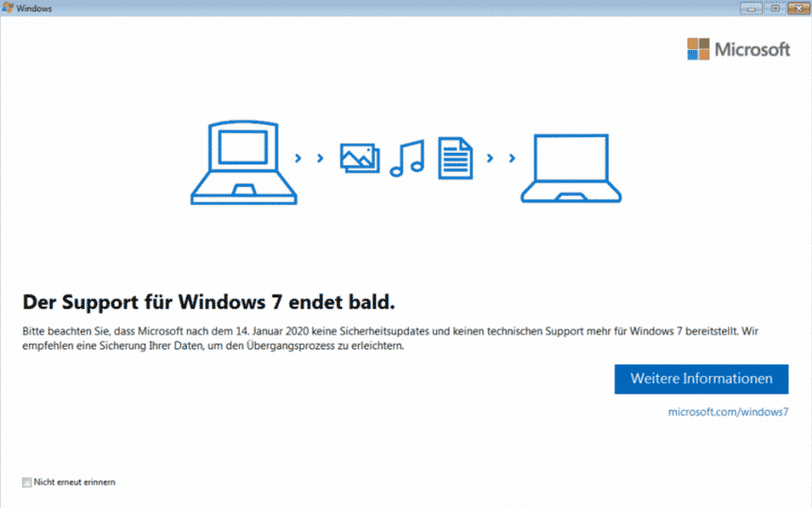
Task: Enable the Nicht erneut erinnern checkbox
Action: click(27, 483)
